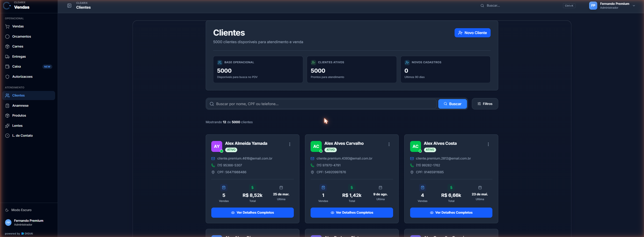The image size is (644, 237).
Task: Open Lentes via the sparkle icon
Action: pos(7,126)
